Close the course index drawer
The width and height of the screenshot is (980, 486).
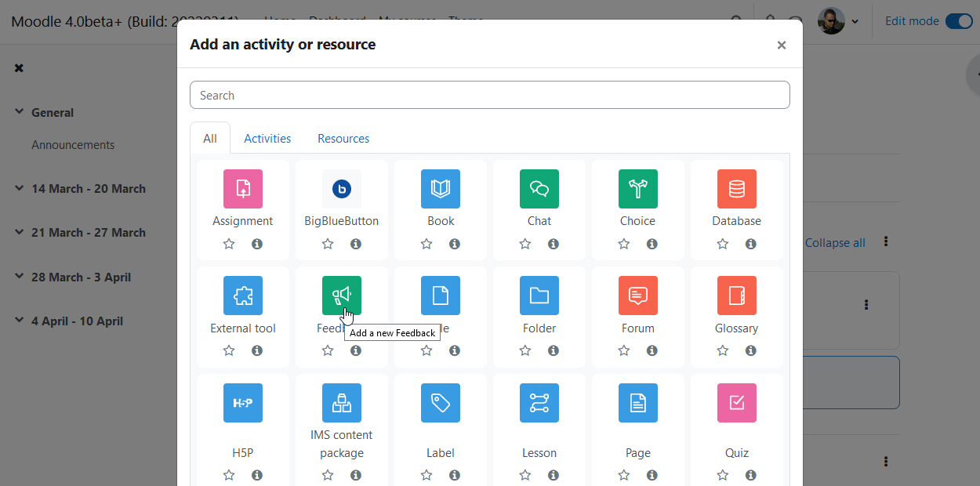[19, 68]
